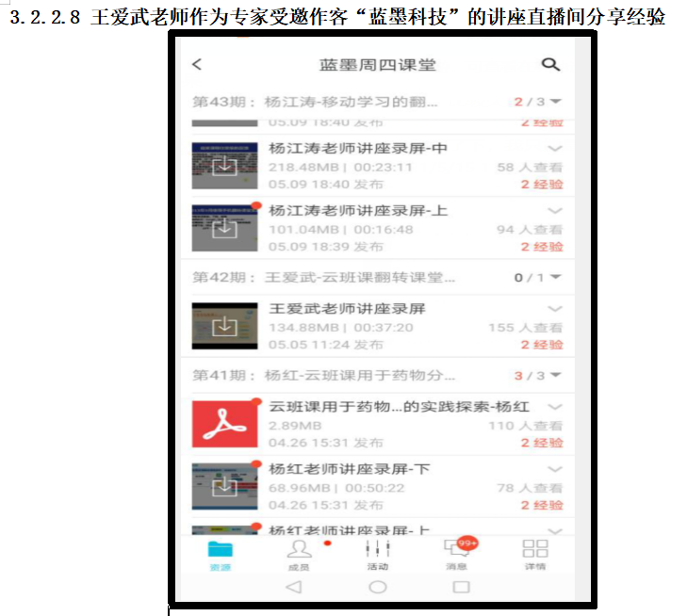Collapse the 第43期 section arrow
The width and height of the screenshot is (687, 616).
point(556,102)
